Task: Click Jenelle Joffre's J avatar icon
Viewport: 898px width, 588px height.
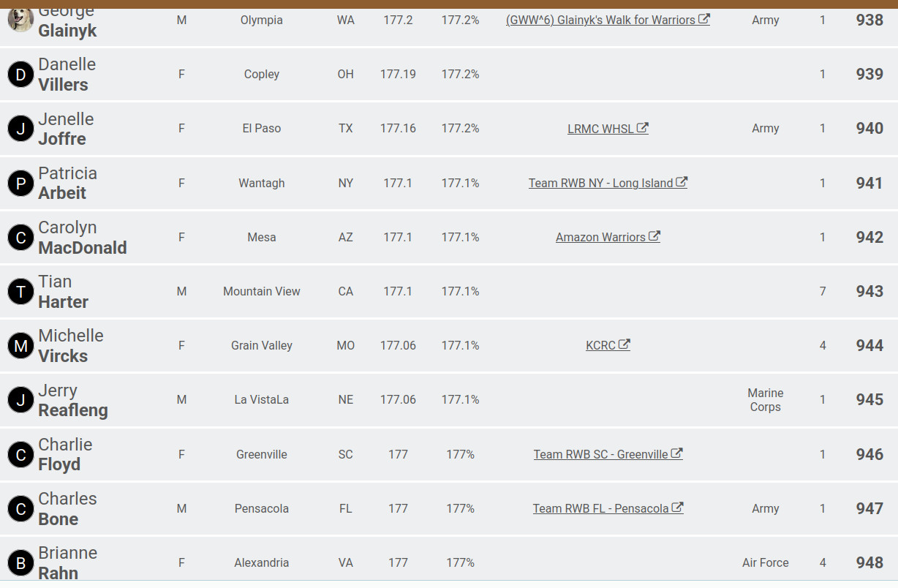Action: [x=20, y=129]
